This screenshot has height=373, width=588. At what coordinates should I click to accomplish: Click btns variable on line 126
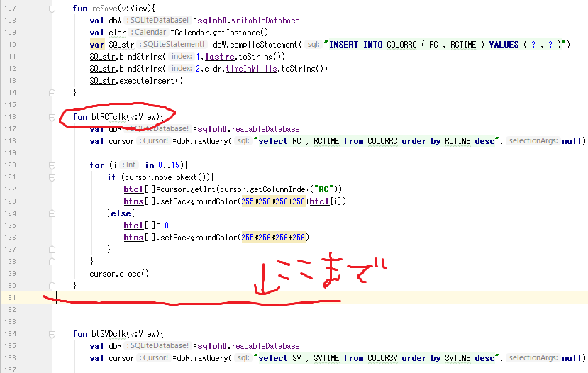tap(133, 238)
